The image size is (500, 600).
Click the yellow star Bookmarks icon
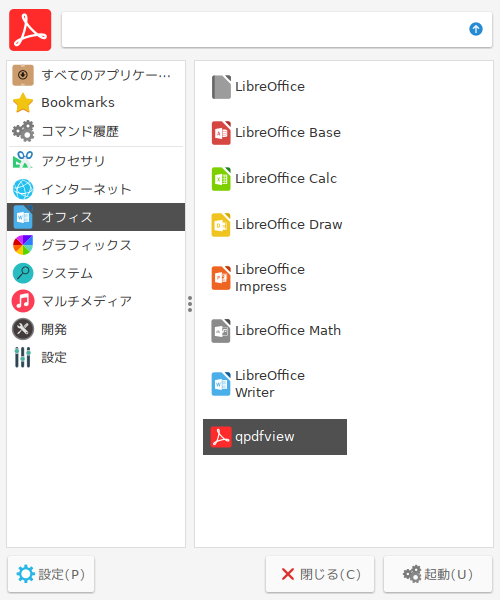23,103
